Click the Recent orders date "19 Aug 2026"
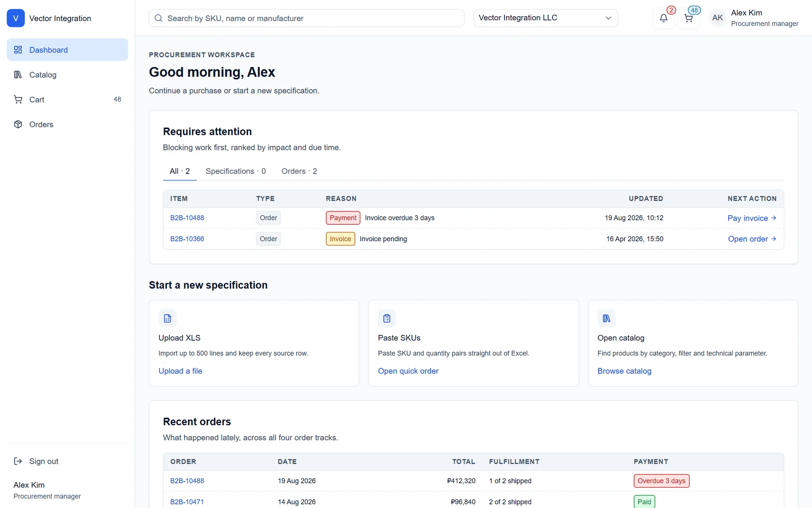 [297, 481]
